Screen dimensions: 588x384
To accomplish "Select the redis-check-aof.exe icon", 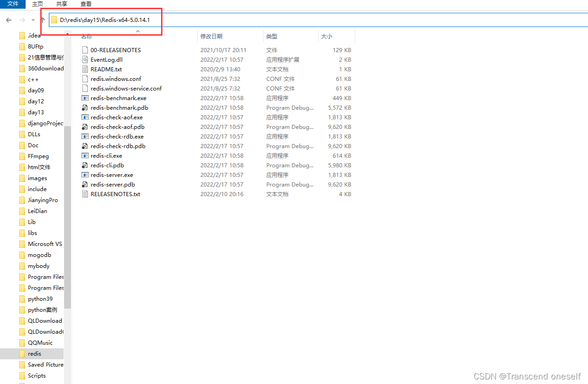I will tap(85, 117).
